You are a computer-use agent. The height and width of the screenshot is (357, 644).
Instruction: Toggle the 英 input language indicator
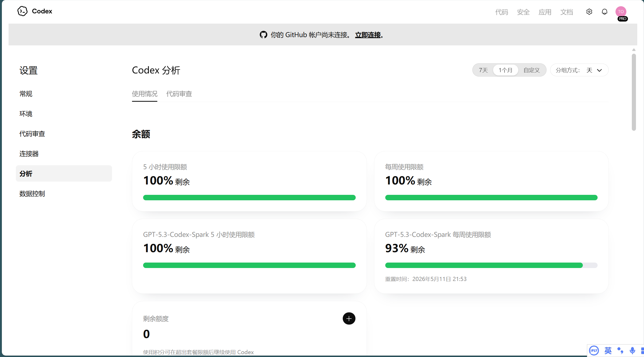608,351
